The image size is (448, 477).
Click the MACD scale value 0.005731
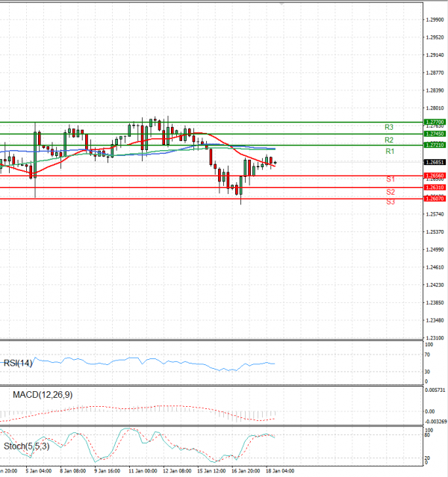[x=435, y=390]
